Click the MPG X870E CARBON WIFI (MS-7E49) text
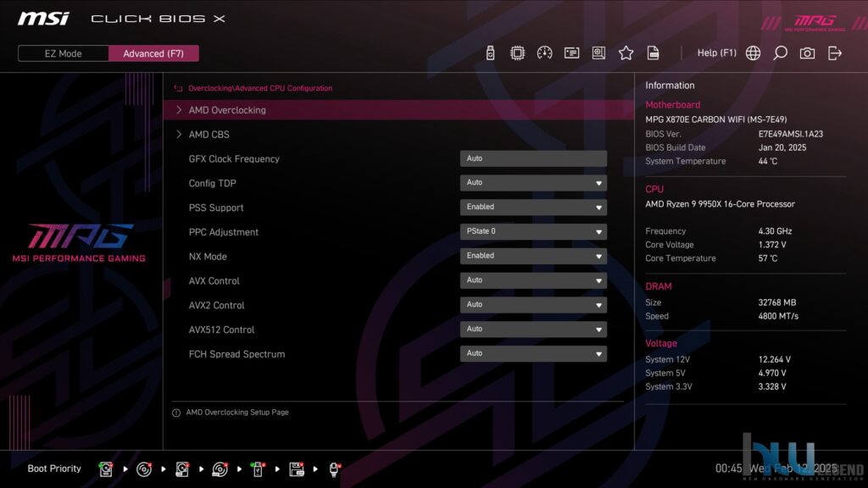The height and width of the screenshot is (488, 868). [x=715, y=119]
